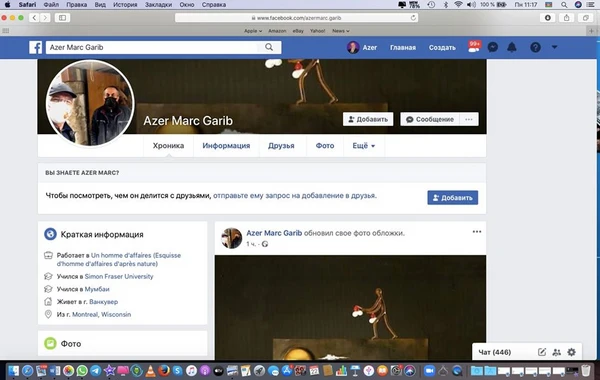The width and height of the screenshot is (600, 380).
Task: Open chat settings gear icon
Action: click(x=571, y=352)
